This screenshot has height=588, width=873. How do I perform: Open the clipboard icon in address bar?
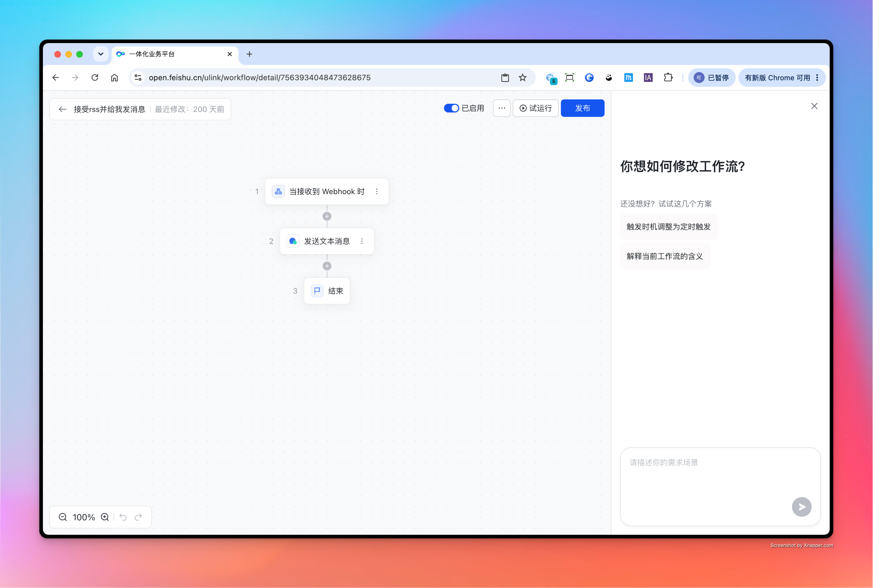point(505,78)
